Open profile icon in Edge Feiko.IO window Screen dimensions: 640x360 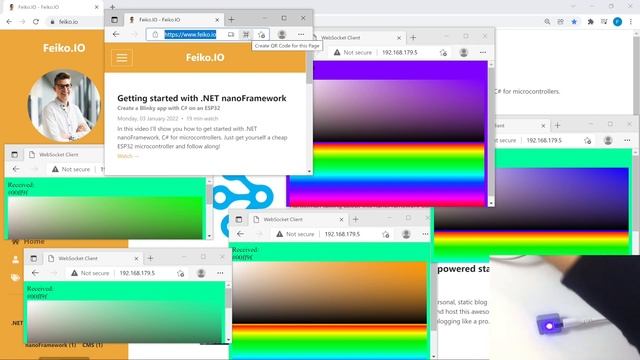click(x=282, y=35)
